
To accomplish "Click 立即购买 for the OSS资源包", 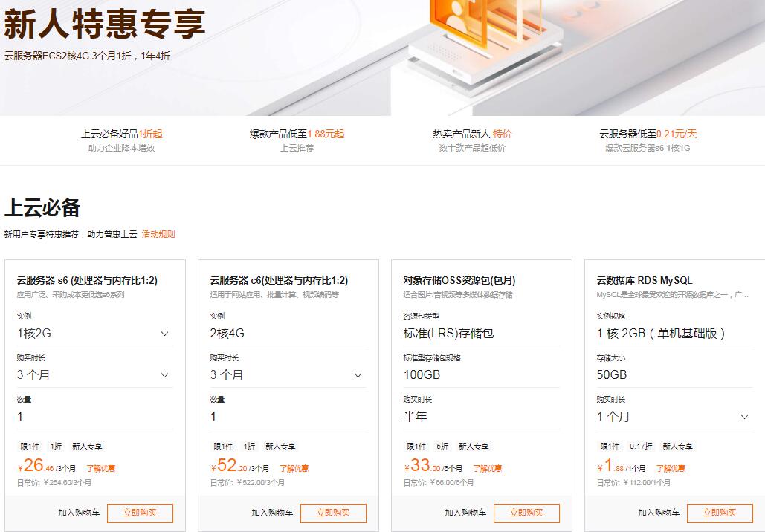I will tap(526, 513).
